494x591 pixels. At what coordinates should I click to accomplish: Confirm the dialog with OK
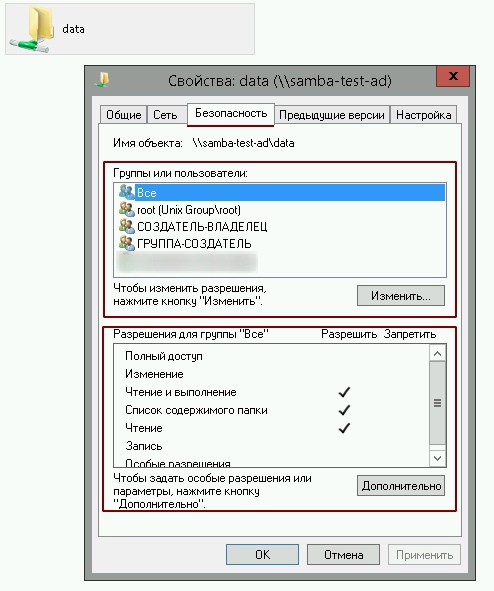[x=262, y=554]
